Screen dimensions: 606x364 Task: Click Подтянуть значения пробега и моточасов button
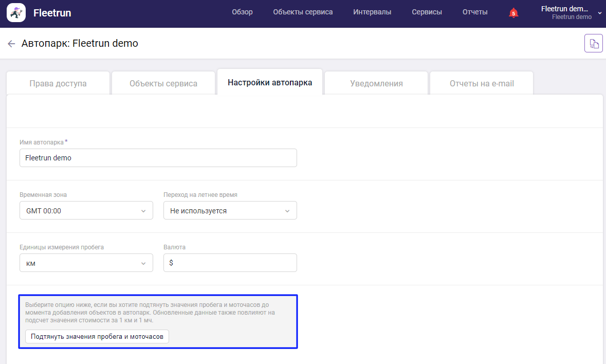[97, 336]
